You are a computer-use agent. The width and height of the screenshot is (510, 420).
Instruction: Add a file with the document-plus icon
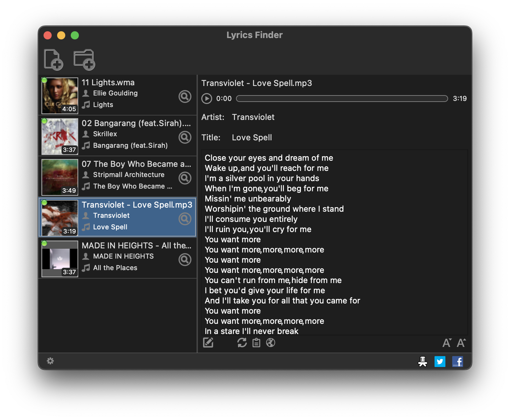point(53,60)
